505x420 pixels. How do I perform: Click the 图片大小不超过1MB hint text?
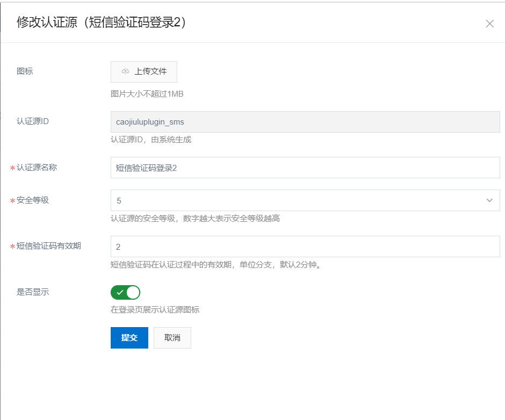[147, 94]
